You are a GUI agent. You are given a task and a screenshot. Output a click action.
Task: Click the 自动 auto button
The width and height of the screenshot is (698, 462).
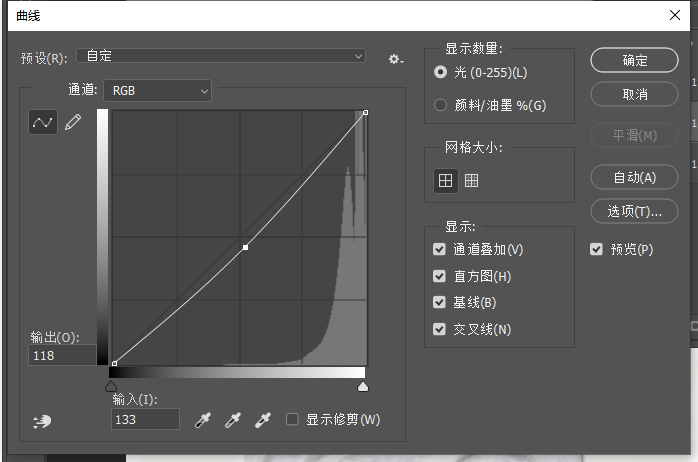(x=634, y=177)
